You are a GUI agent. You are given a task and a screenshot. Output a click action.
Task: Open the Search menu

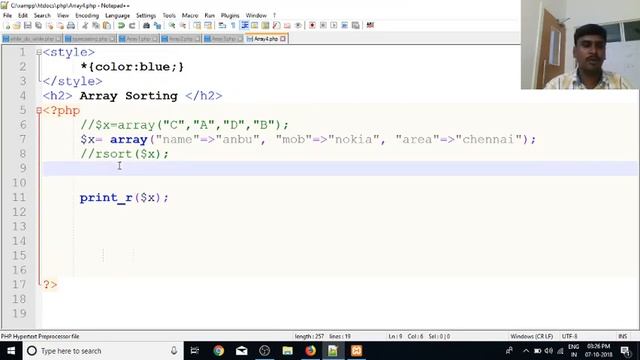point(42,16)
